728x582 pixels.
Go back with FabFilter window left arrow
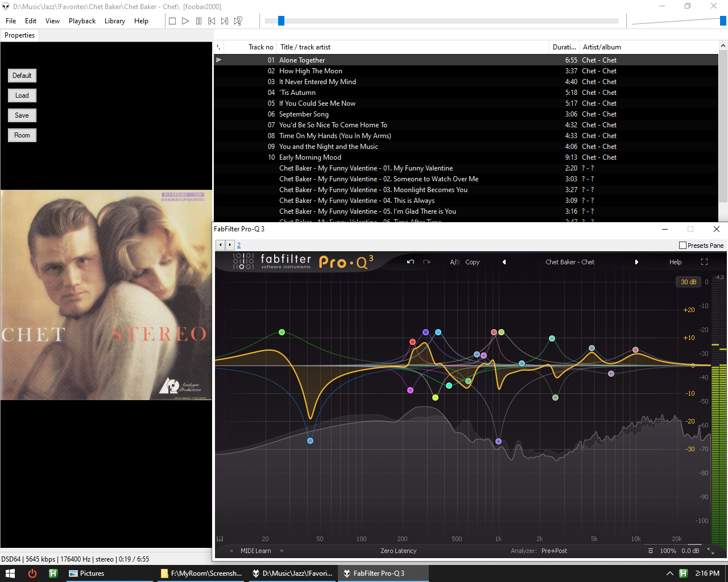(221, 245)
